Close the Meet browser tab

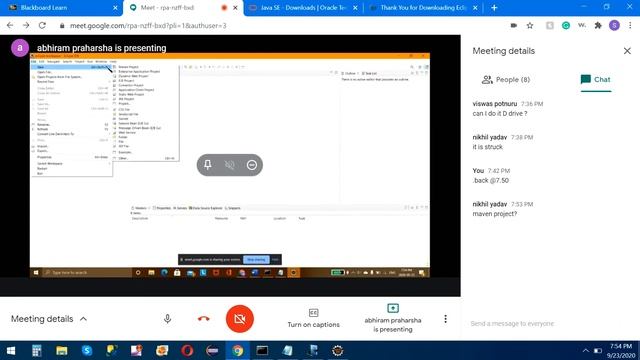coord(236,8)
